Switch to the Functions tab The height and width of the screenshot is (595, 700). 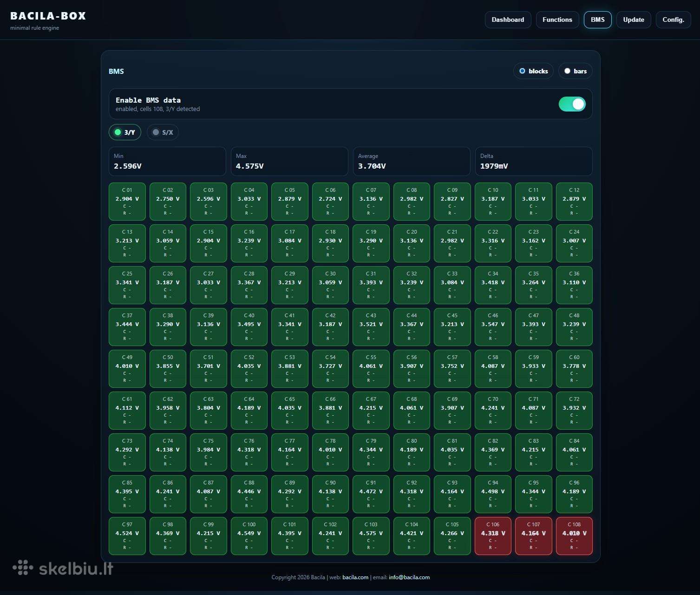tap(557, 20)
